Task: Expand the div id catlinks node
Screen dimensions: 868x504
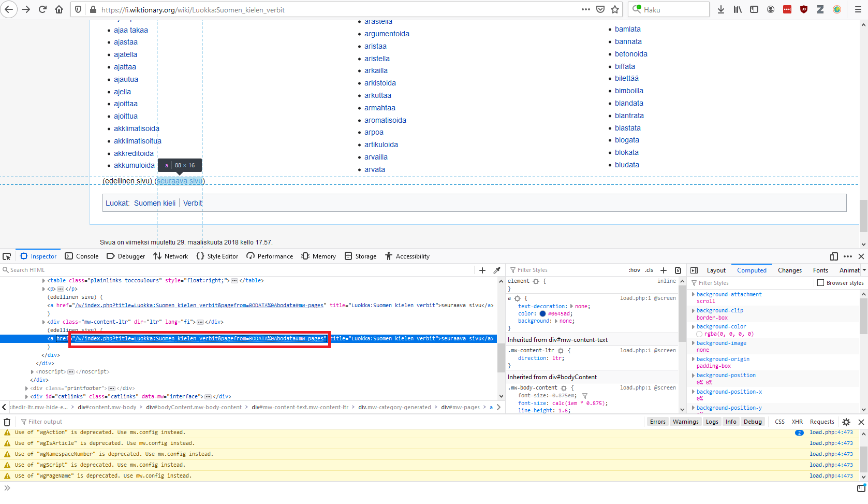Action: tap(26, 397)
